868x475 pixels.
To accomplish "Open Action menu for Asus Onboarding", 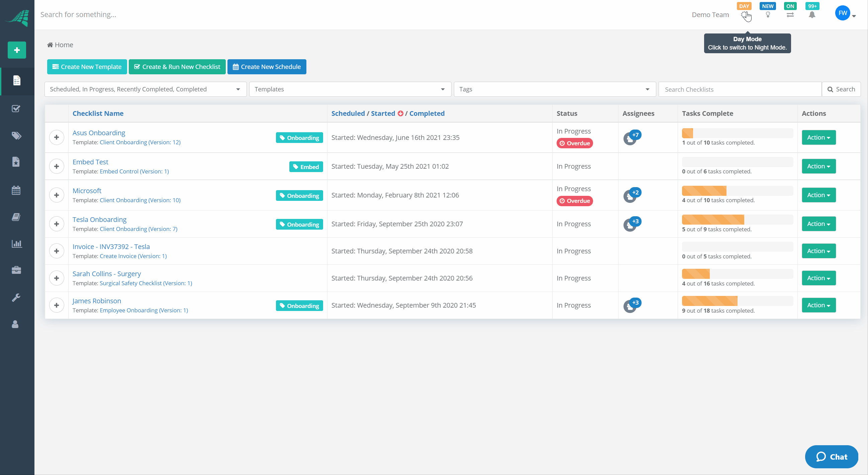I will coord(818,137).
